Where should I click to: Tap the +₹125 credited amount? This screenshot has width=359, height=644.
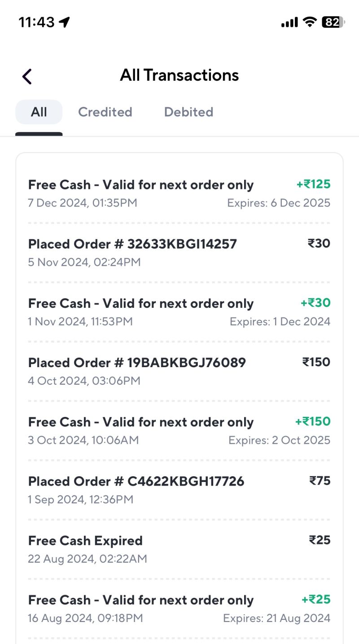313,184
